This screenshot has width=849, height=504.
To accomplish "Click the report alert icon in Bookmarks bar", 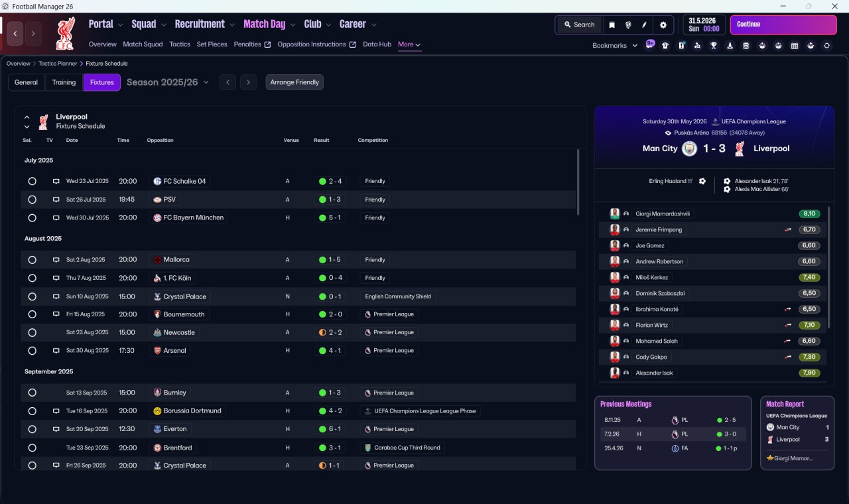I will pyautogui.click(x=682, y=46).
